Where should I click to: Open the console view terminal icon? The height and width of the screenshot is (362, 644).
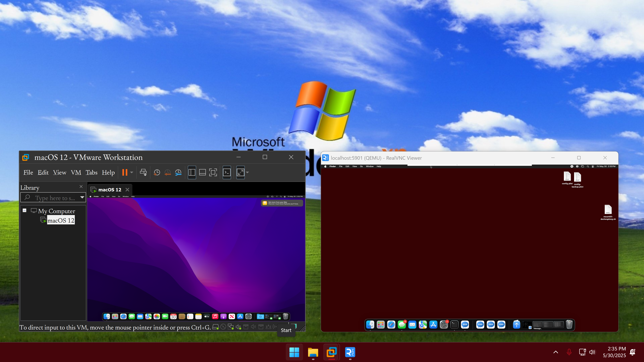[227, 172]
